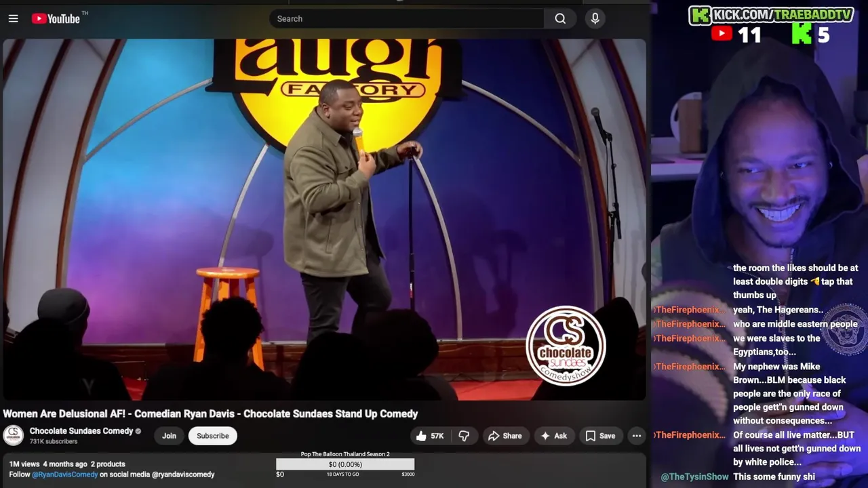Click the '1M views 4 months ago' text
The width and height of the screenshot is (868, 488).
(x=48, y=464)
